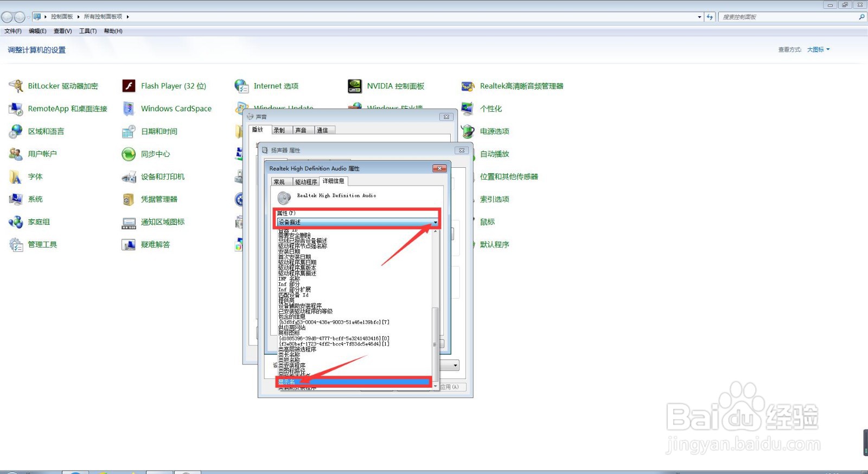Switch to 常规 tab in Realtek properties
The image size is (868, 474).
pos(280,182)
